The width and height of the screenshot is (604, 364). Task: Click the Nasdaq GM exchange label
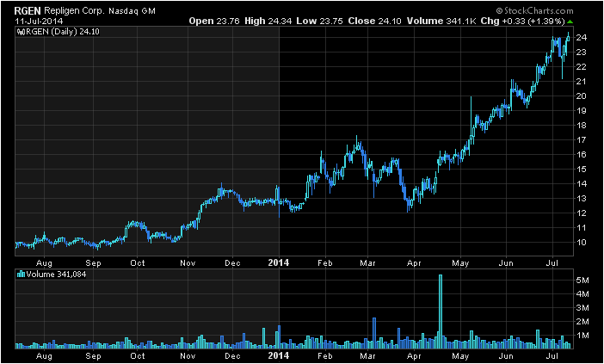click(x=132, y=11)
